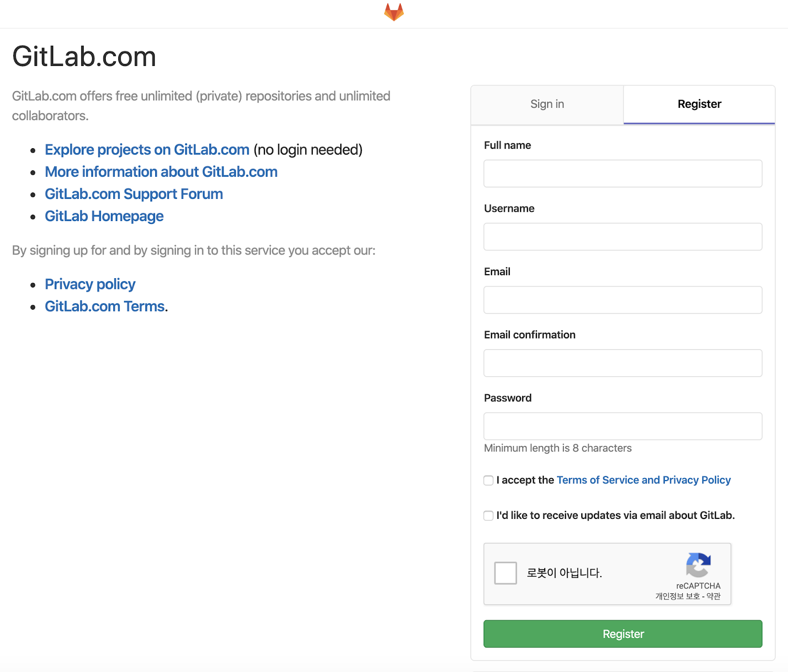
Task: Open More information about GitLab.com link
Action: pyautogui.click(x=161, y=172)
